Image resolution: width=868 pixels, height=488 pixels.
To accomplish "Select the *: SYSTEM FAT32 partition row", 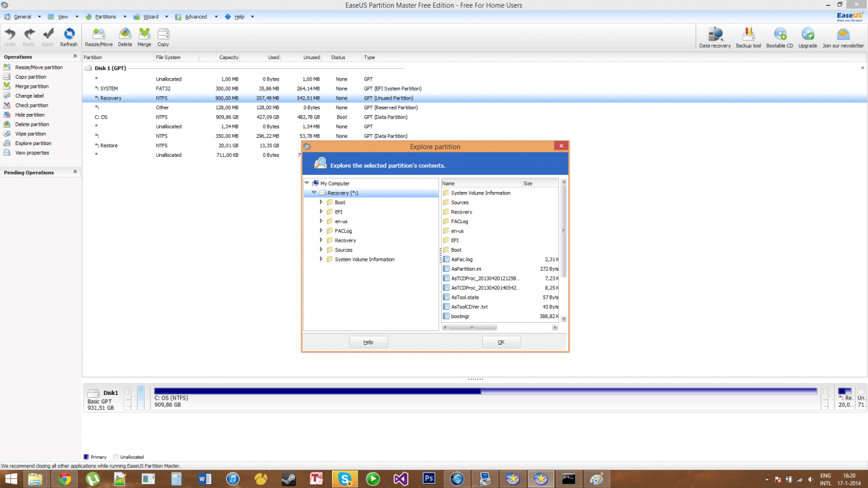I will (x=474, y=88).
